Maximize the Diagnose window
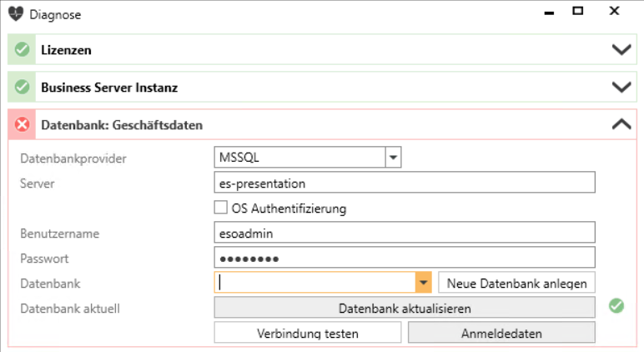The image size is (644, 352). (x=578, y=11)
